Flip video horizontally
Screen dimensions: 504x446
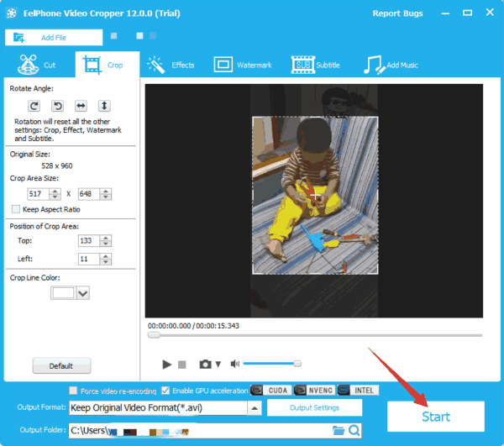pyautogui.click(x=81, y=106)
